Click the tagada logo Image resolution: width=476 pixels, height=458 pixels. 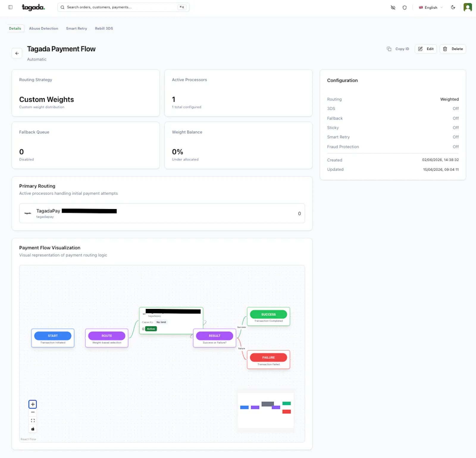33,7
